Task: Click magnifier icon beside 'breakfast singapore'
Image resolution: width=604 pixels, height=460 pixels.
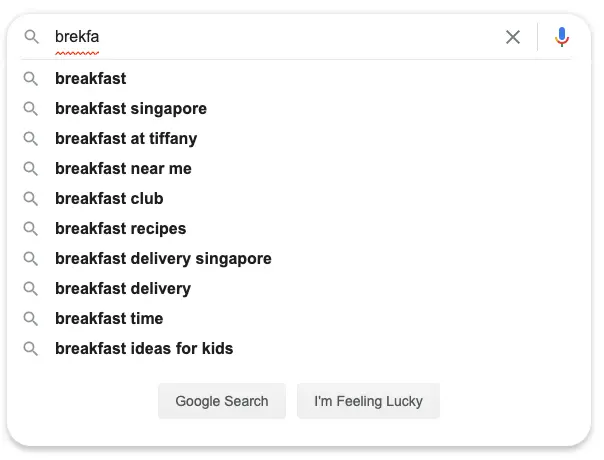Action: pyautogui.click(x=32, y=108)
